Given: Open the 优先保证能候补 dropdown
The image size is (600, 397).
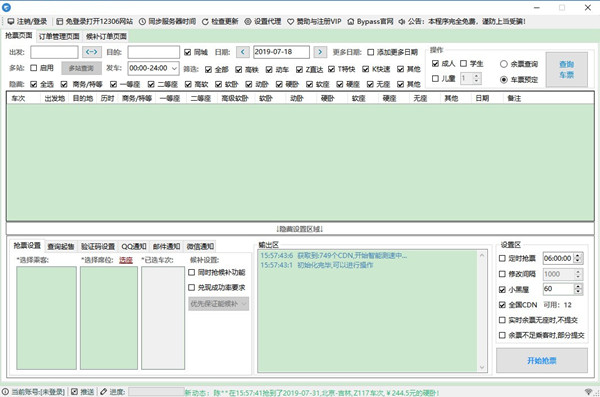Looking at the screenshot, I should (x=218, y=304).
